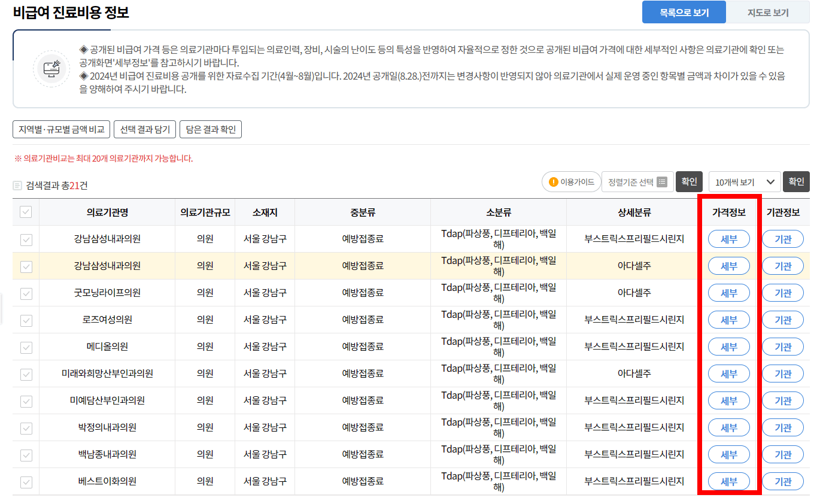Click 지역별·규모별 금액 비교 button
Image resolution: width=823 pixels, height=504 pixels.
[x=62, y=129]
